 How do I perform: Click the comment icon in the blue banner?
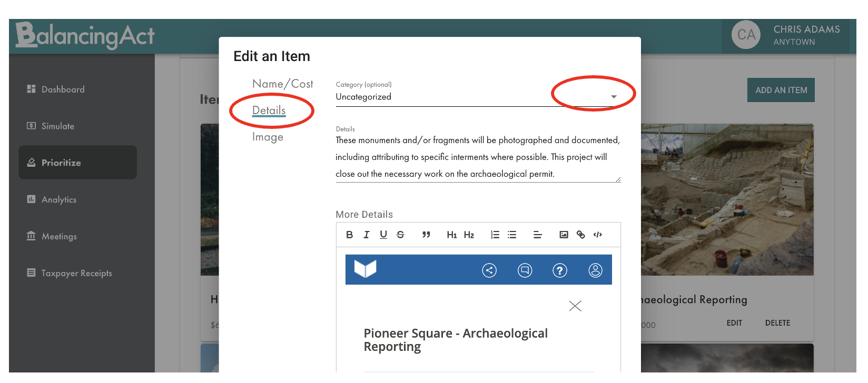coord(525,270)
